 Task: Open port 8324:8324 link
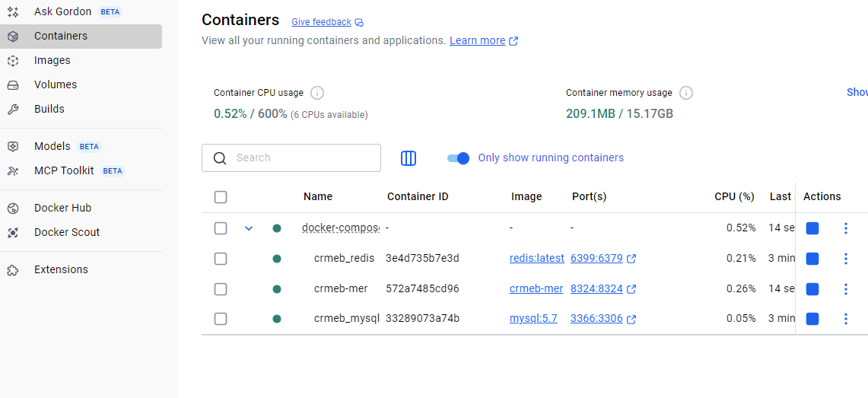click(x=596, y=288)
